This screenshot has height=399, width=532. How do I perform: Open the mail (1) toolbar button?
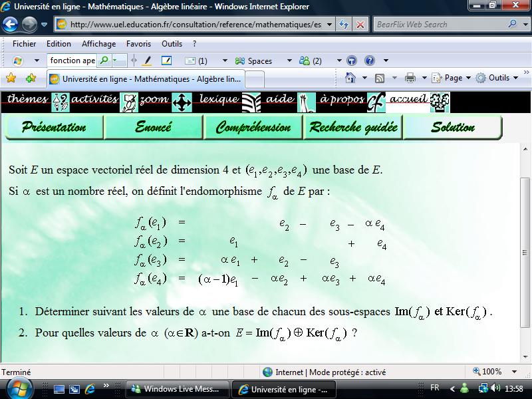tap(196, 61)
